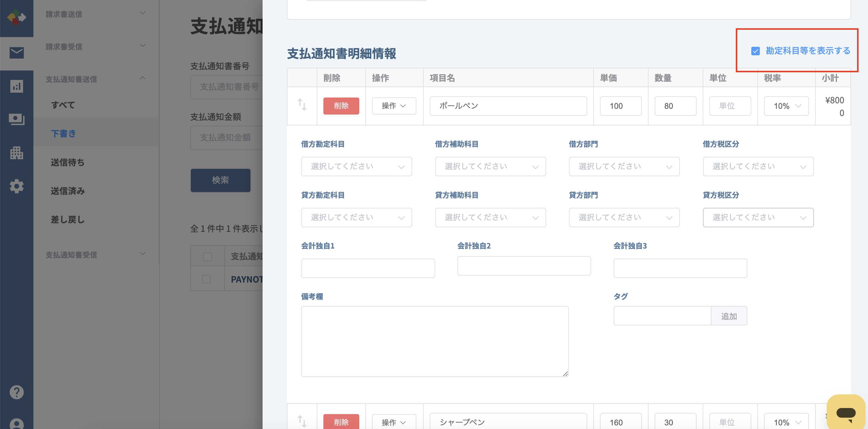Open the settings gear sidebar icon
The width and height of the screenshot is (868, 429).
16,186
